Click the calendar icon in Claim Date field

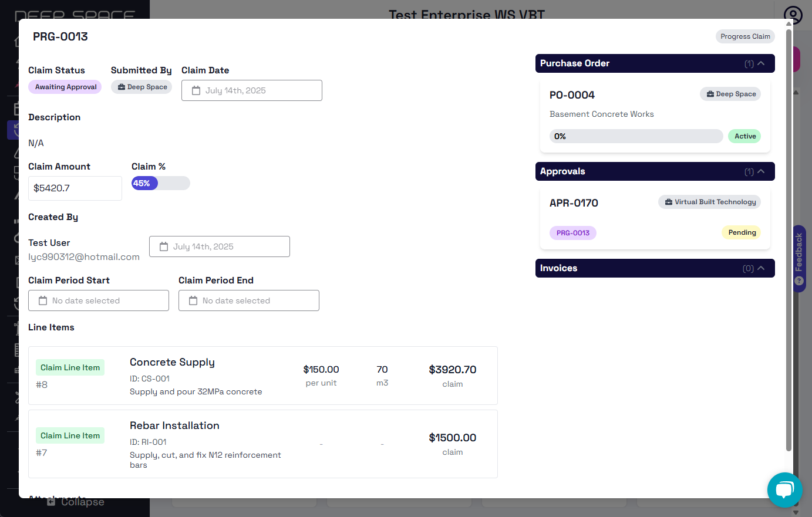(196, 90)
